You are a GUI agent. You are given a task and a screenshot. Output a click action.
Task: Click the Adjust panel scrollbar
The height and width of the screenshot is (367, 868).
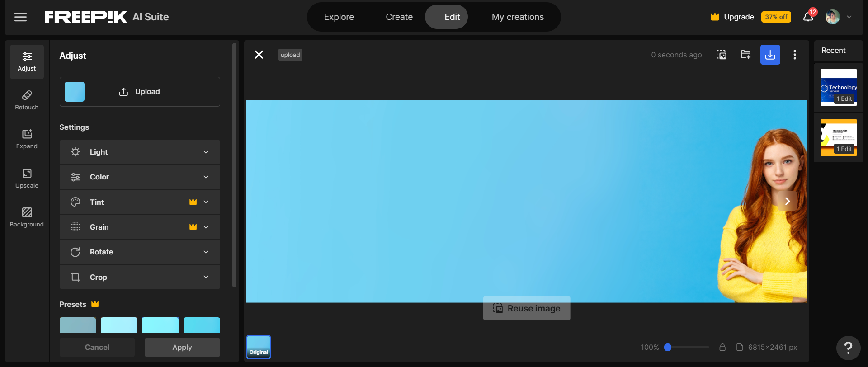click(234, 165)
